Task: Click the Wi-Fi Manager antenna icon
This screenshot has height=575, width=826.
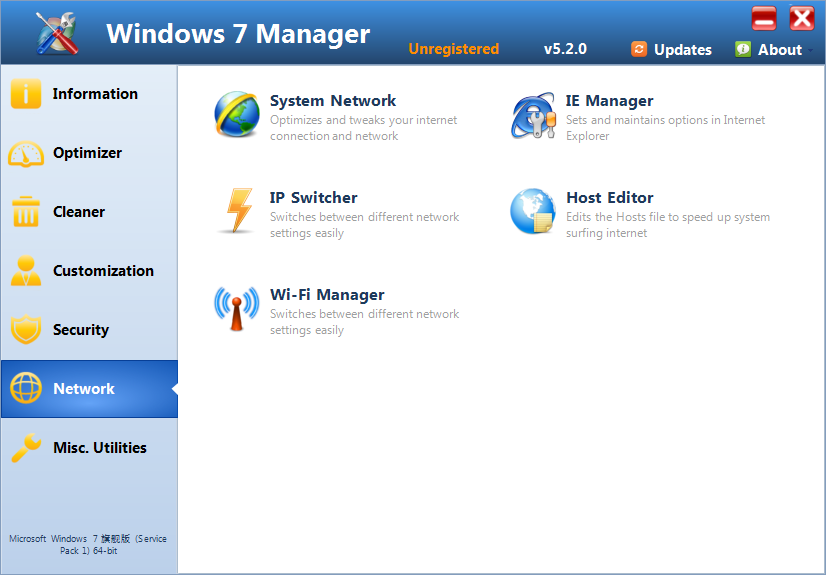Action: coord(237,308)
